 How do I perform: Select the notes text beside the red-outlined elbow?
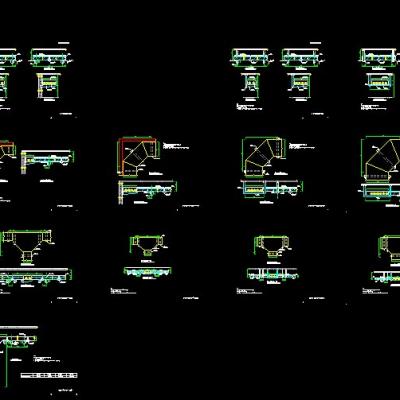[x=176, y=146]
